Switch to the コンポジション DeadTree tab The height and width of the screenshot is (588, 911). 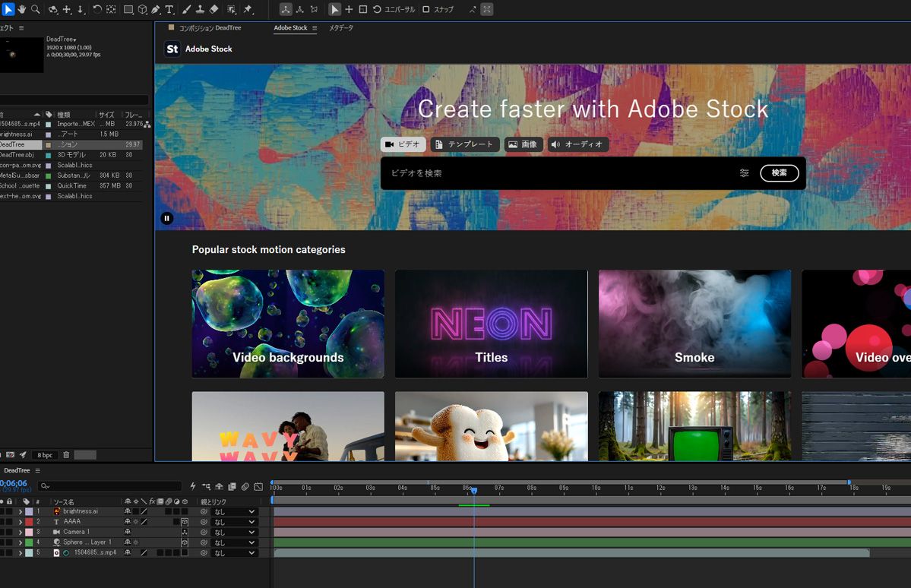click(210, 28)
